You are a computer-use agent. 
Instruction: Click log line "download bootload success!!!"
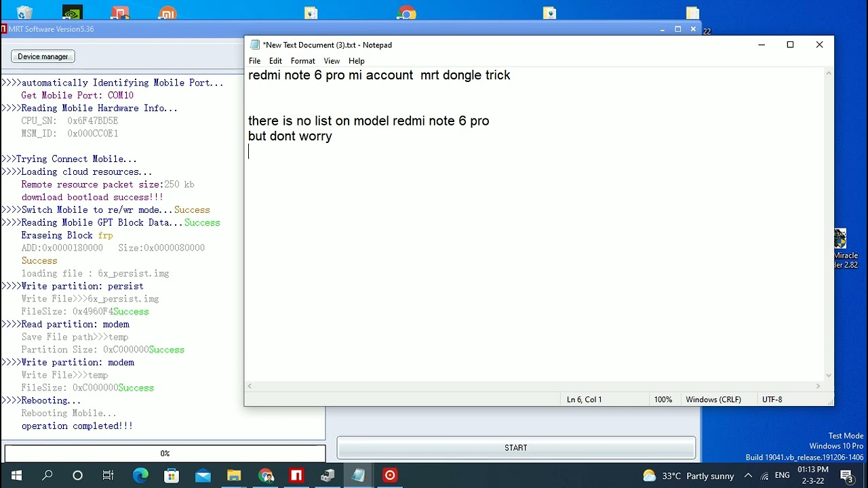[x=92, y=197]
